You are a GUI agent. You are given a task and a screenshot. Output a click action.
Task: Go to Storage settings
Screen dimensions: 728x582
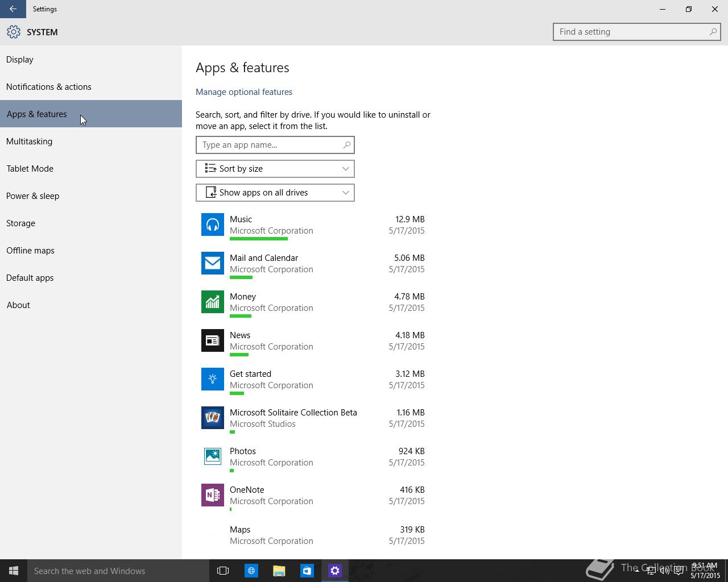click(x=91, y=223)
